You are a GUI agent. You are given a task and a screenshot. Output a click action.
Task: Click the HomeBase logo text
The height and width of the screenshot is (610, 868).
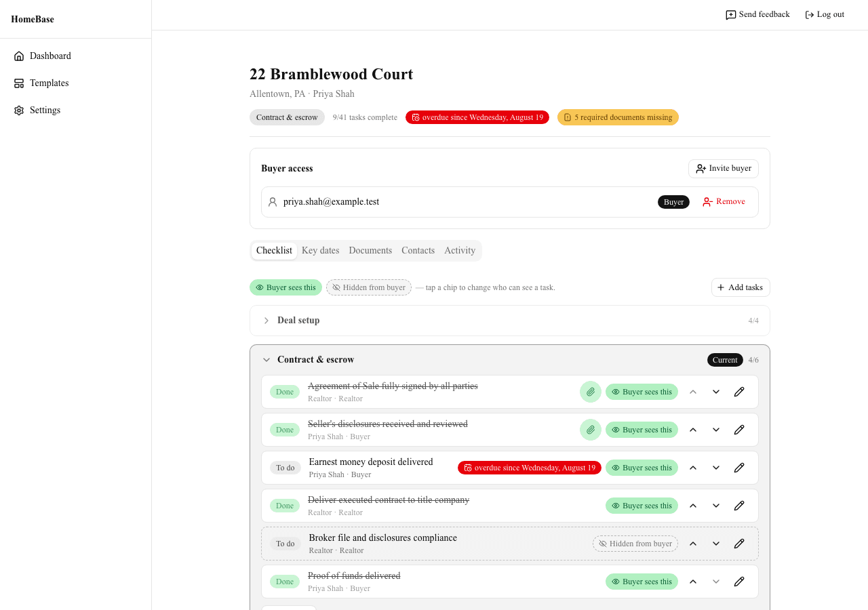click(x=33, y=20)
